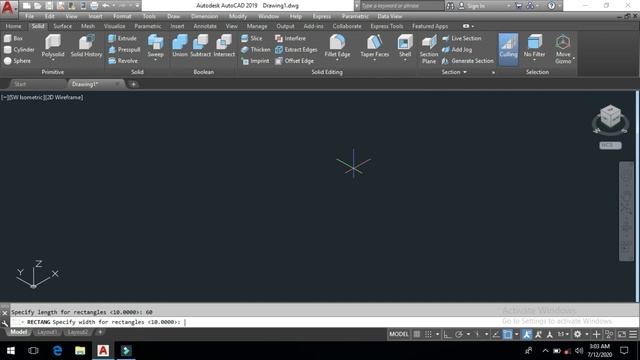The height and width of the screenshot is (360, 640).
Task: Open Microsoft Edge from taskbar
Action: coord(57,351)
